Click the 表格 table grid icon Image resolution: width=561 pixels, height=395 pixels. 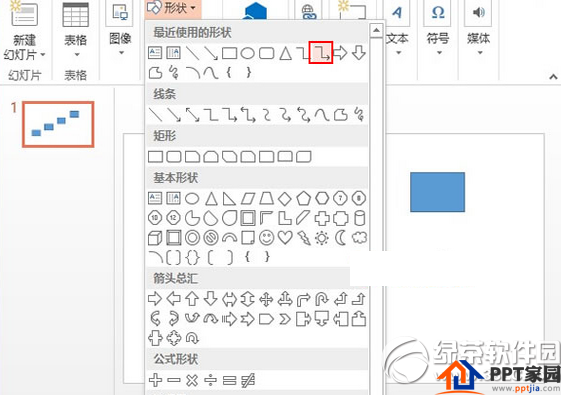tap(75, 14)
